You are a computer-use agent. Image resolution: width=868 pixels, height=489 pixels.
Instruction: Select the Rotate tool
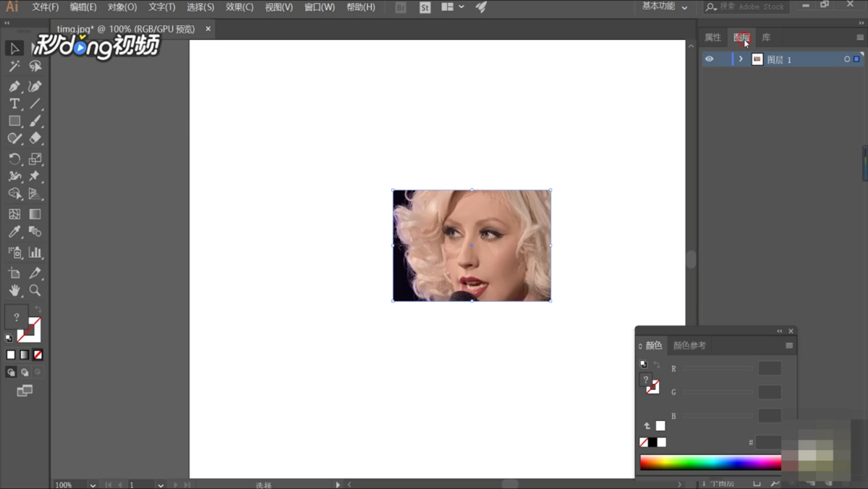tap(14, 159)
